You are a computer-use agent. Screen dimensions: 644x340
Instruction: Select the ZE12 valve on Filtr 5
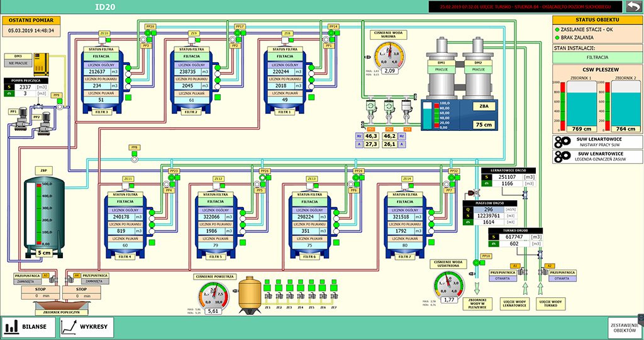(x=216, y=186)
